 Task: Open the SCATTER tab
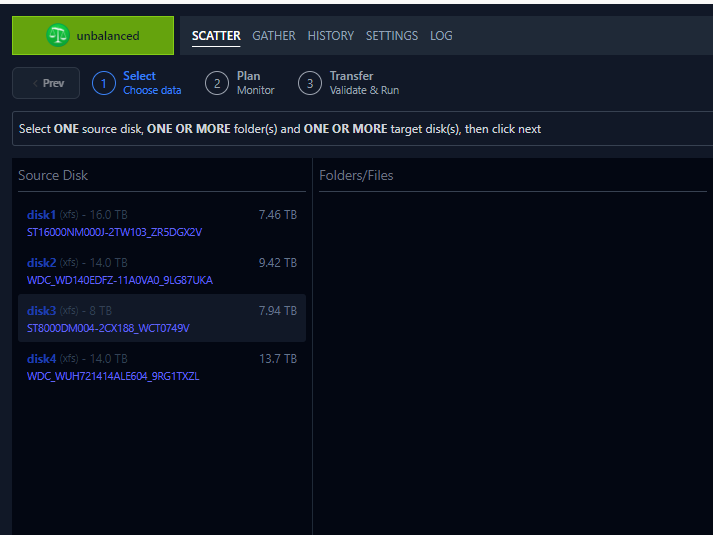216,36
